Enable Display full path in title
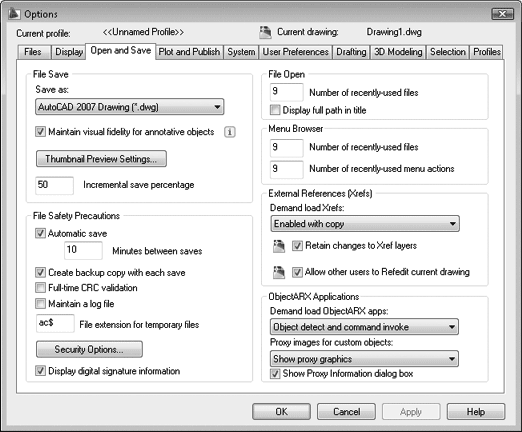 coord(275,110)
